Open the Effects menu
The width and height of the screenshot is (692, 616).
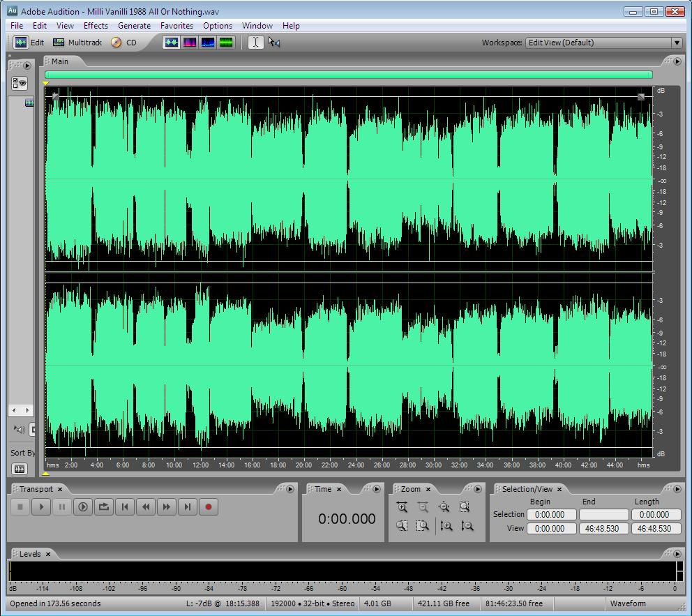[96, 26]
